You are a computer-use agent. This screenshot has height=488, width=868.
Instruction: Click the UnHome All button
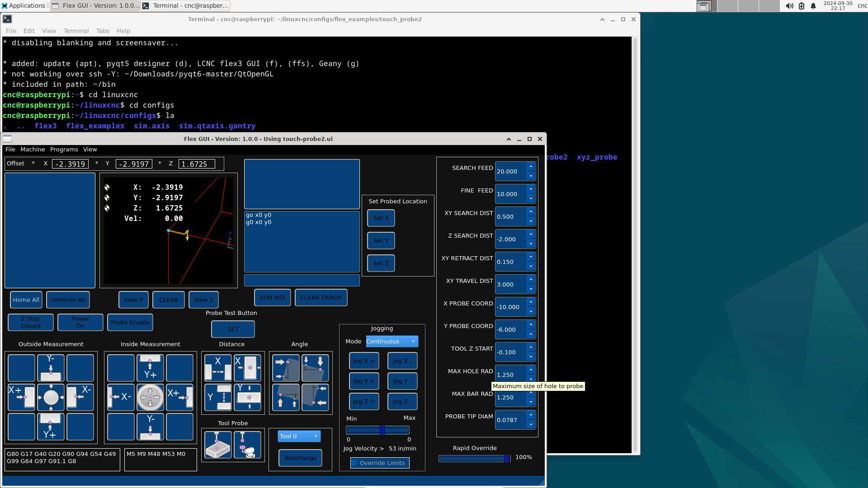[68, 300]
